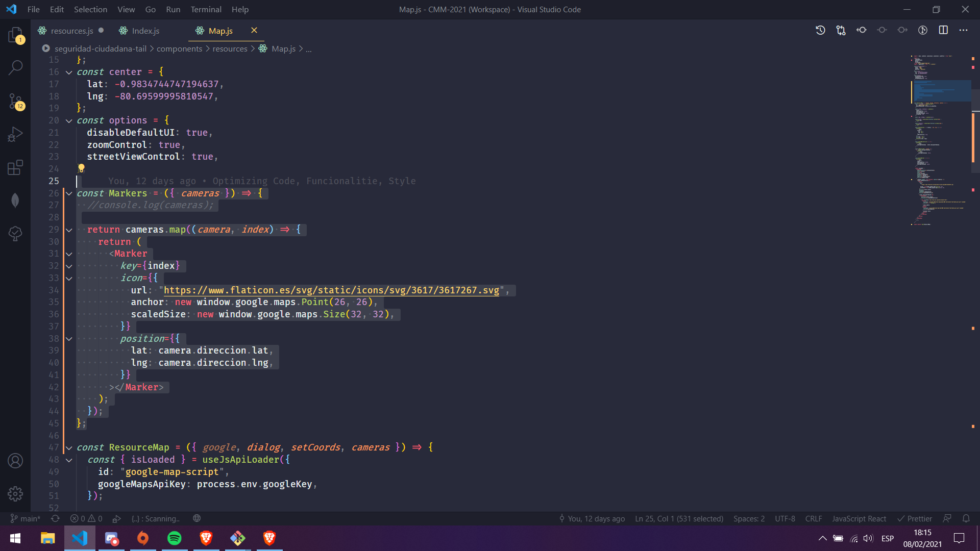The image size is (980, 551).
Task: Collapse the Markers function at line 26
Action: [69, 193]
